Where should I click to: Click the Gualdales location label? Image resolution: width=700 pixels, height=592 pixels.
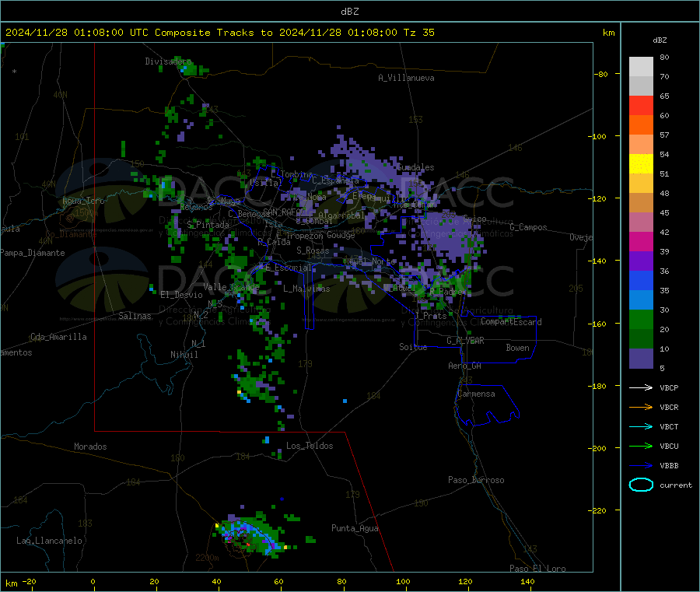[415, 167]
